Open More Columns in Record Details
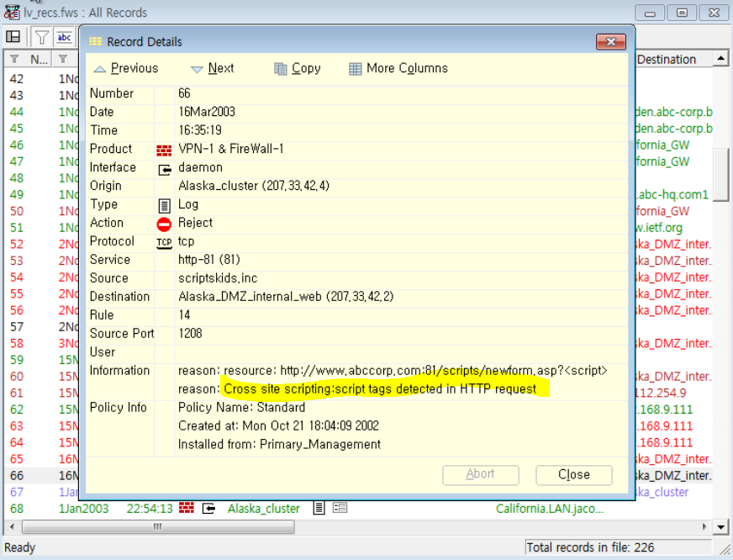 (x=398, y=68)
